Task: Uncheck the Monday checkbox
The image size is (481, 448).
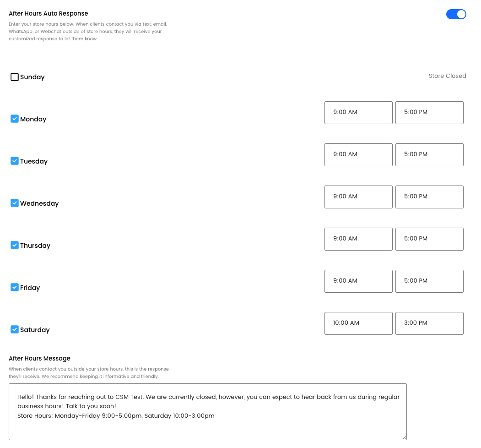Action: (15, 119)
